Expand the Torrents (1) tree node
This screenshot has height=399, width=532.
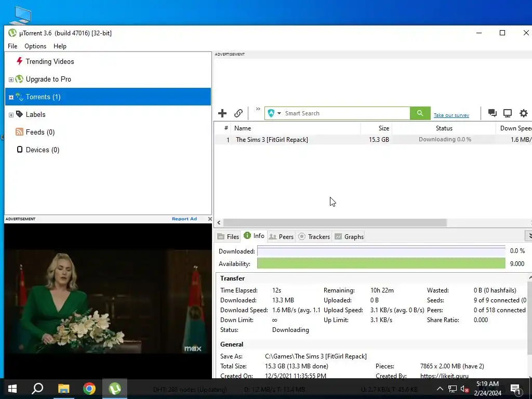coord(11,97)
